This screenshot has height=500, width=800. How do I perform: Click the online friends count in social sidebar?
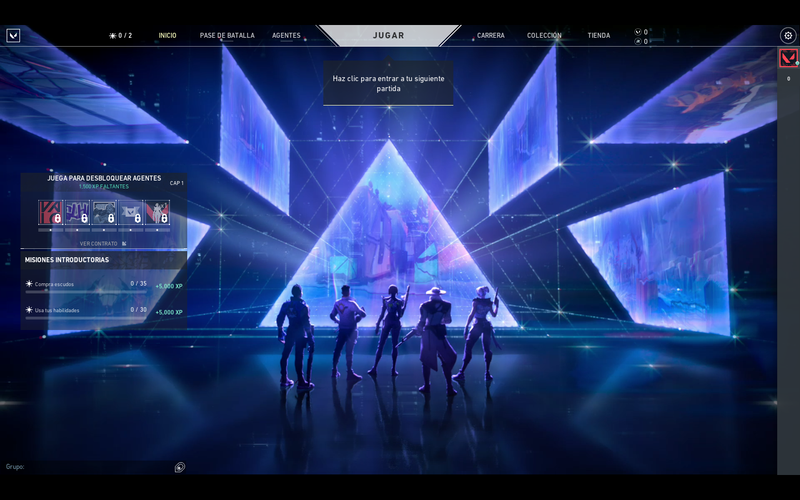click(788, 79)
